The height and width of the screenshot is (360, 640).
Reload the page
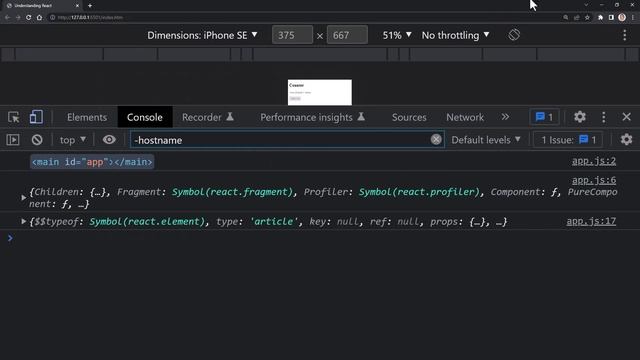(x=29, y=18)
